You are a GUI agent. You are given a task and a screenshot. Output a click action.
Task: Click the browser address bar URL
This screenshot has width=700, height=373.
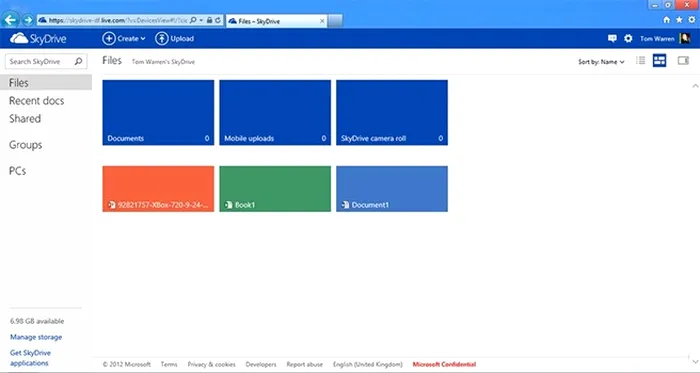[x=118, y=21]
